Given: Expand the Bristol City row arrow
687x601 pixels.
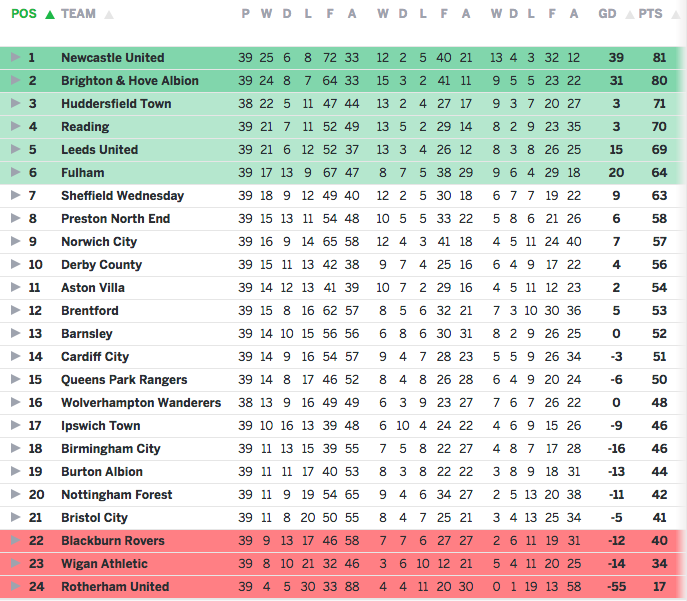Looking at the screenshot, I should coord(15,518).
